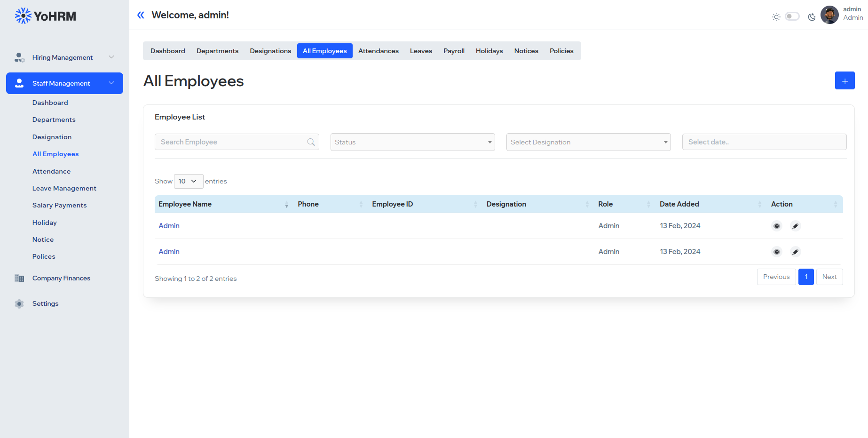This screenshot has height=438, width=868.
Task: Click the Select date field
Action: pyautogui.click(x=765, y=142)
